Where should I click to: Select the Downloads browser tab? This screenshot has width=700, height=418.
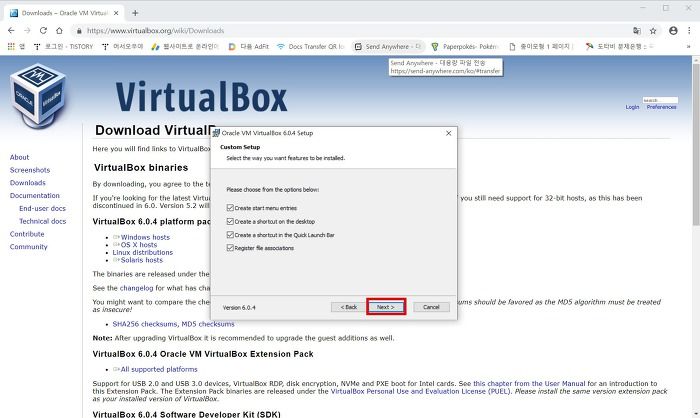pyautogui.click(x=62, y=13)
